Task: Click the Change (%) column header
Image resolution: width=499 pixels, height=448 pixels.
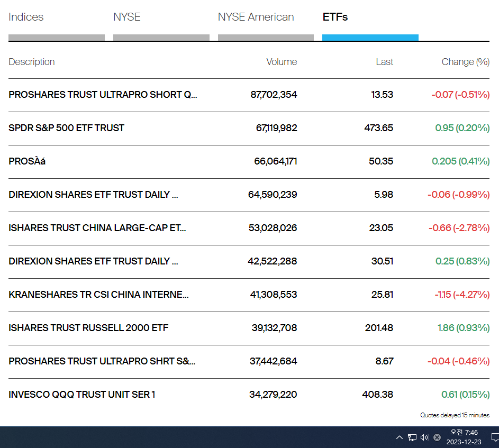Action: [466, 62]
